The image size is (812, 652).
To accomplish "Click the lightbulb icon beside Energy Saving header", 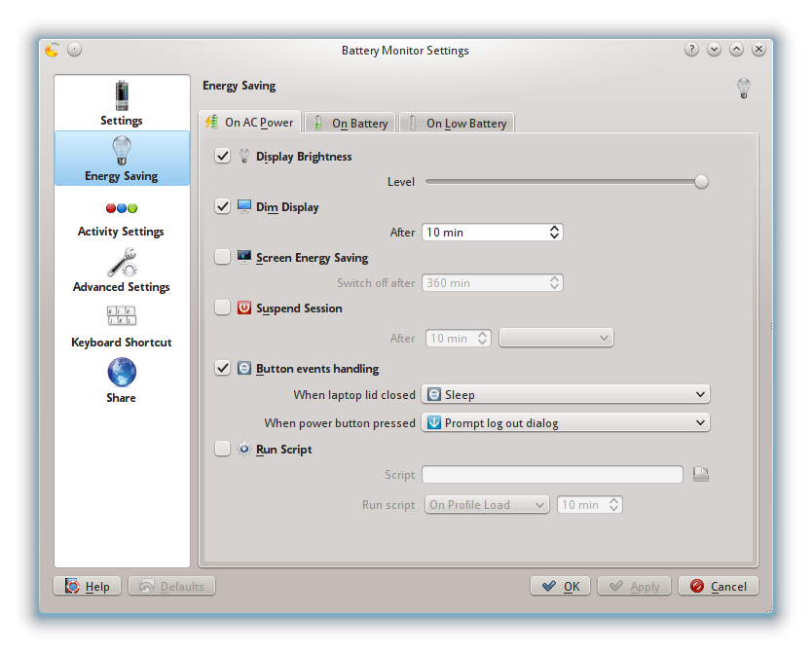I will point(744,88).
